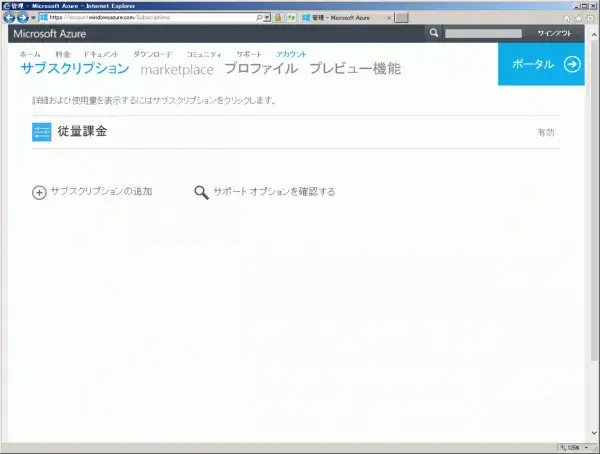Open a new blank browser tab

[x=401, y=18]
